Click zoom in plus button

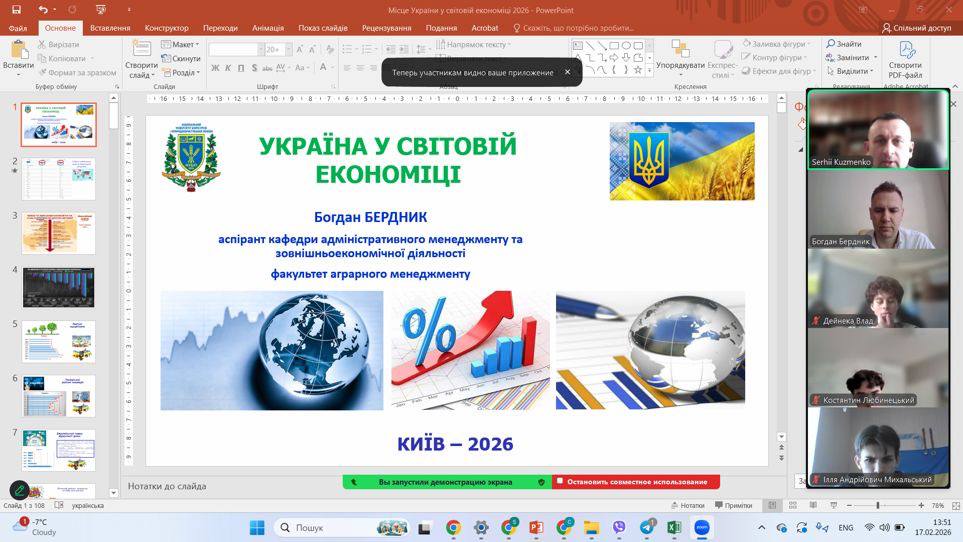pyautogui.click(x=921, y=505)
